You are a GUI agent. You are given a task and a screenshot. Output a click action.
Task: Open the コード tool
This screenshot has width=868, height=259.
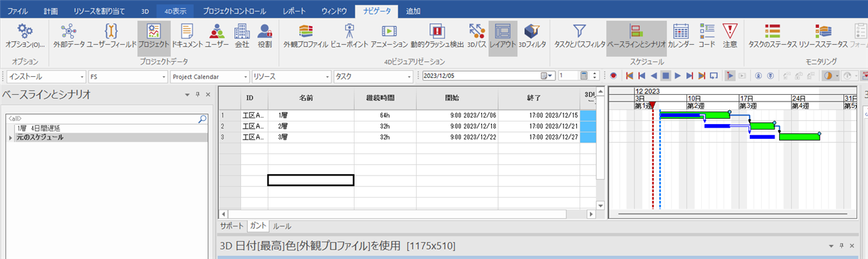pos(706,35)
